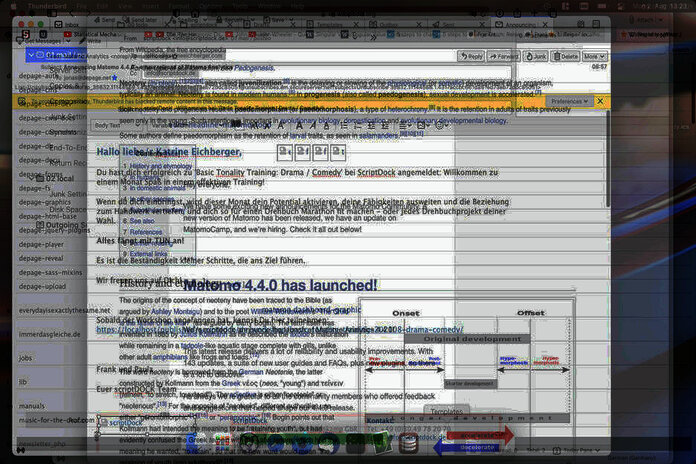
Task: Mark the message as Junk
Action: coord(536,56)
